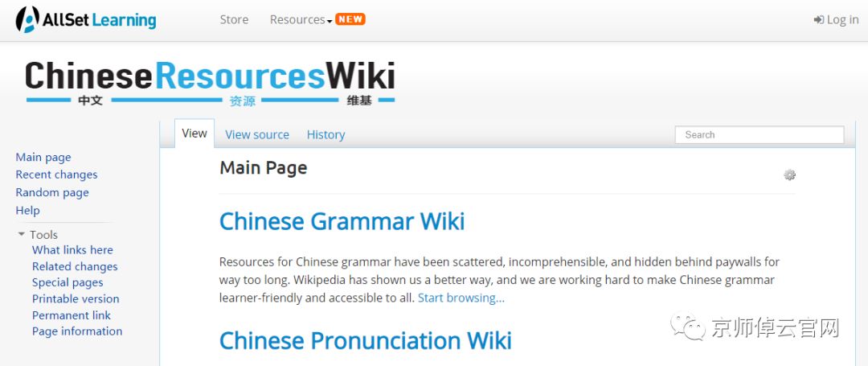Select the View tab
Image resolution: width=868 pixels, height=366 pixels.
tap(194, 134)
